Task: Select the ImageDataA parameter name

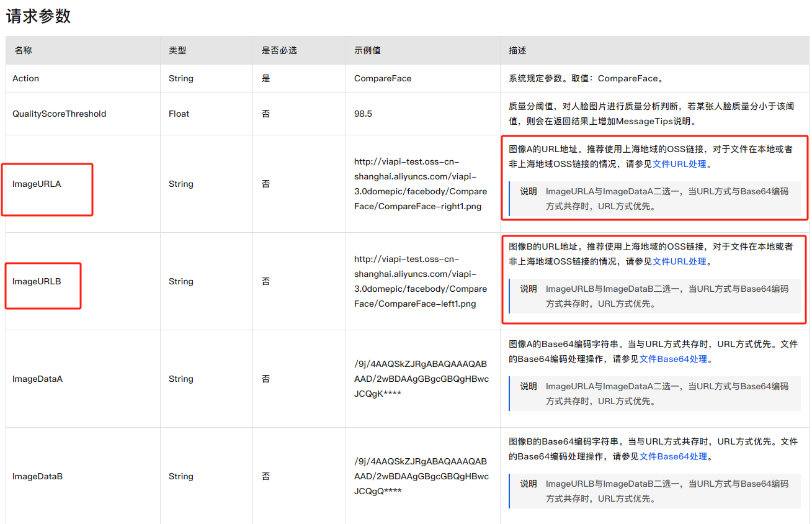Action: 37,379
